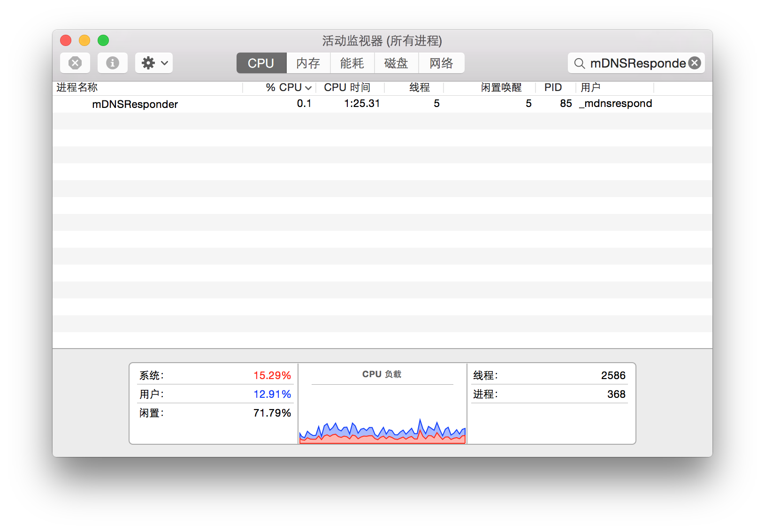
Task: Open the gear actions dropdown menu
Action: [x=154, y=63]
